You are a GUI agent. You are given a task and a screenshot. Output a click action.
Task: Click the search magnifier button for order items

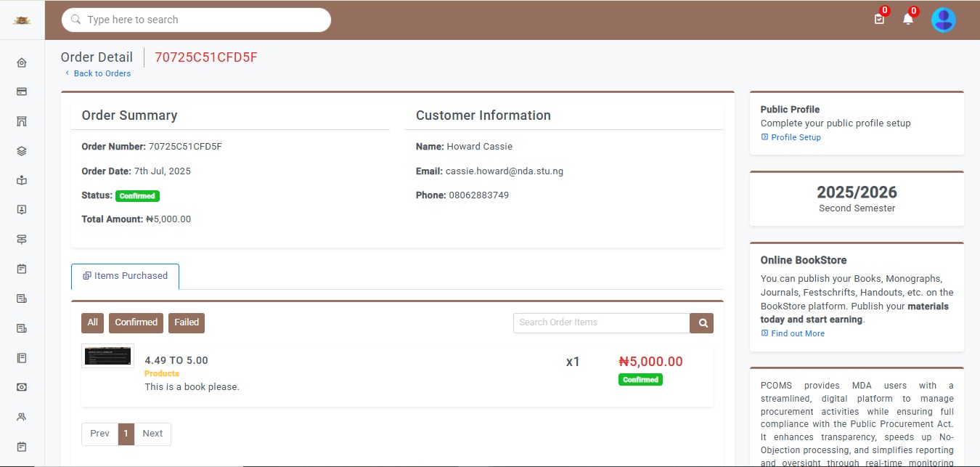pos(702,323)
